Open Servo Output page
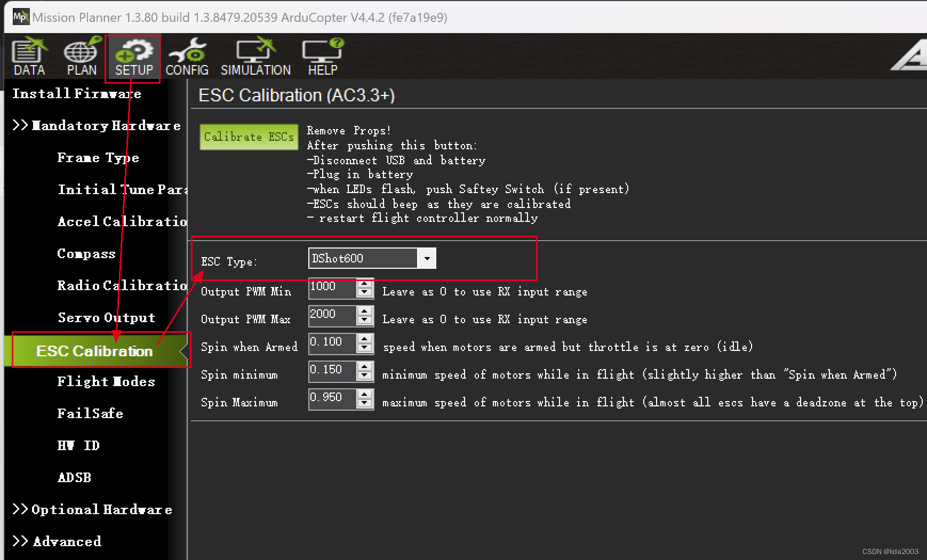Viewport: 927px width, 560px height. point(107,318)
